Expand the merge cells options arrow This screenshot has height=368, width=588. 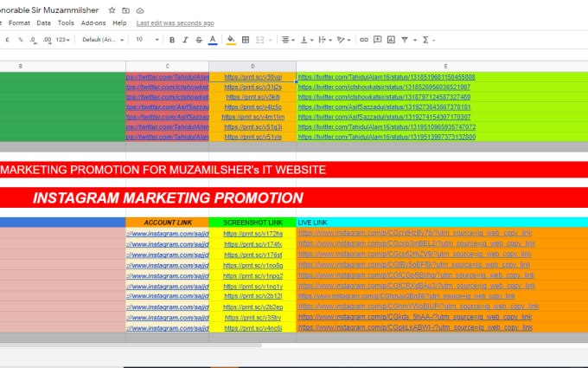coord(270,40)
